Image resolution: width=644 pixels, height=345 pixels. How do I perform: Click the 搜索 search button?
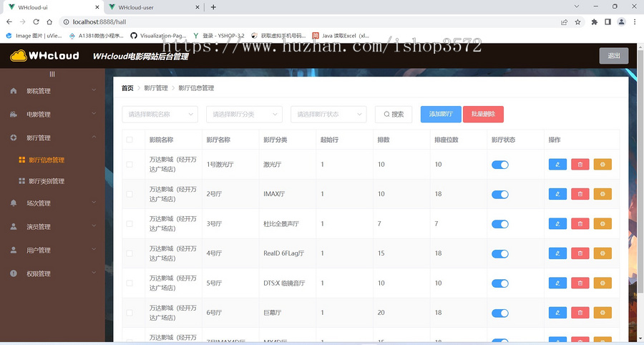(x=394, y=115)
